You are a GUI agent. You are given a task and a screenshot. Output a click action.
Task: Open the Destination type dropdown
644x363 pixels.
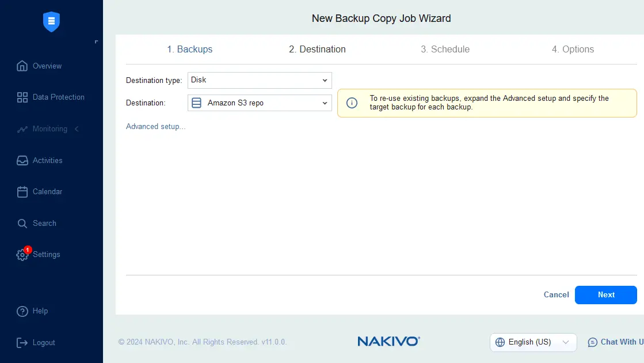(x=260, y=80)
